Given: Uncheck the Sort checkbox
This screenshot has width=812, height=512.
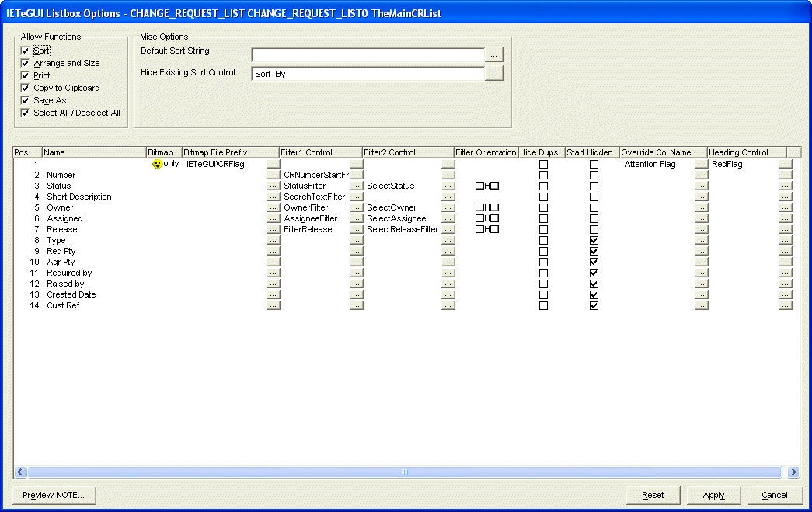Looking at the screenshot, I should tap(26, 51).
